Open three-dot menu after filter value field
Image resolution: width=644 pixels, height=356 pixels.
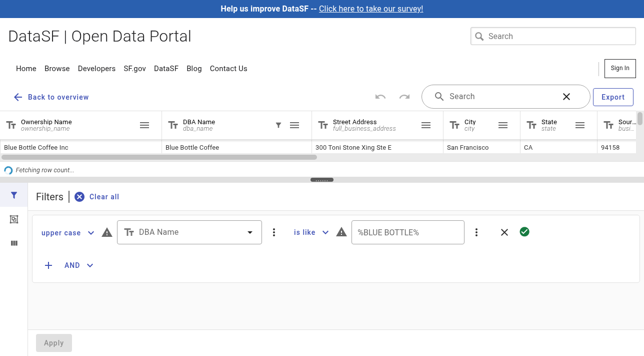pos(476,232)
